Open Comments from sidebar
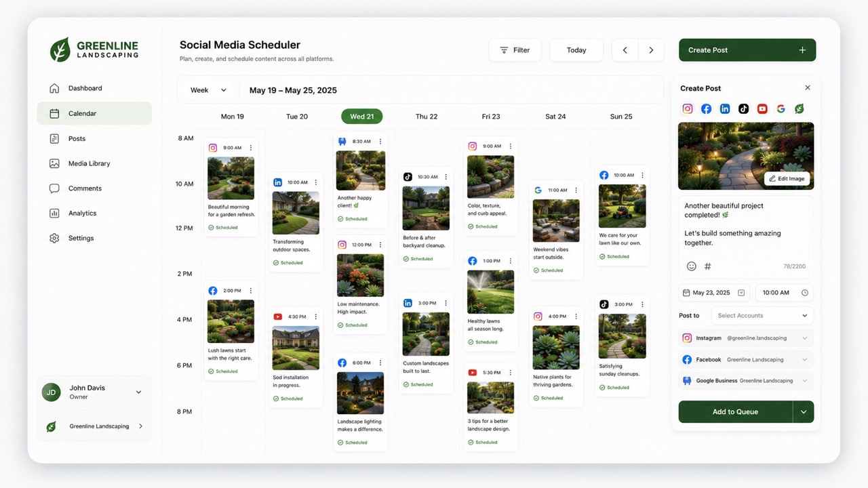This screenshot has height=488, width=868. (94, 188)
